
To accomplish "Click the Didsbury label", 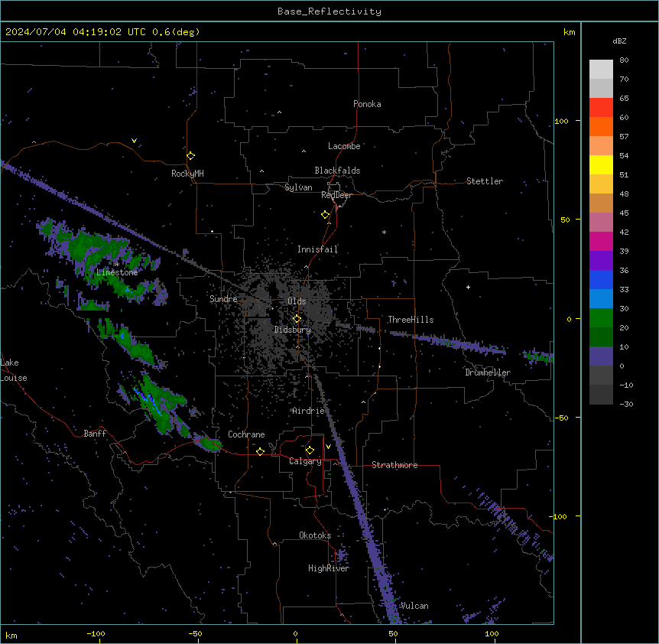I will point(293,330).
